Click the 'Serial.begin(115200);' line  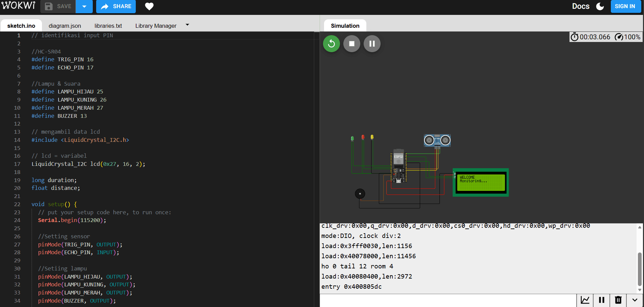72,220
